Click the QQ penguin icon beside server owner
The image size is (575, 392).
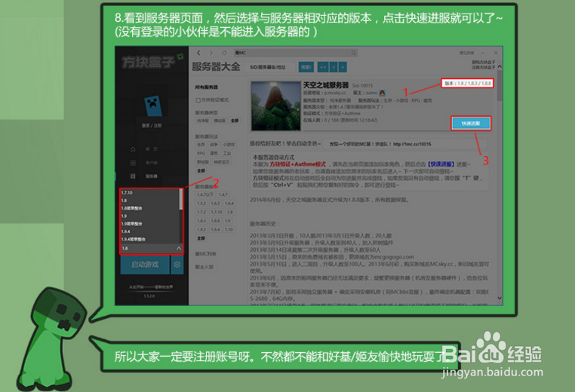(382, 93)
